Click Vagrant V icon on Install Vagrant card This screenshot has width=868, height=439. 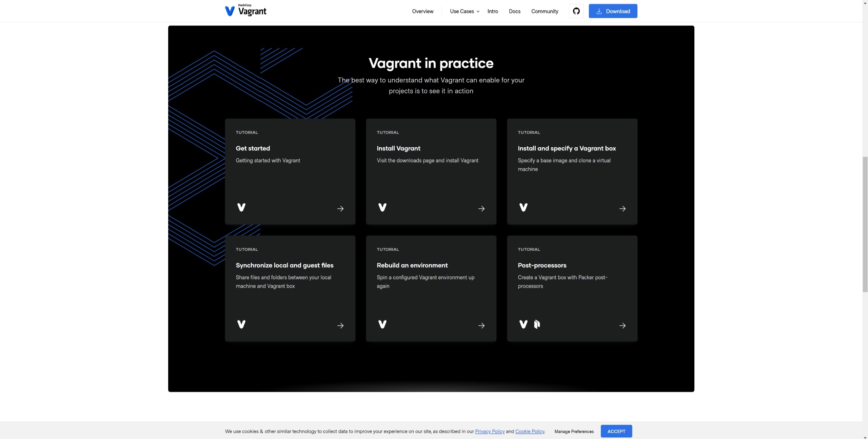point(382,207)
